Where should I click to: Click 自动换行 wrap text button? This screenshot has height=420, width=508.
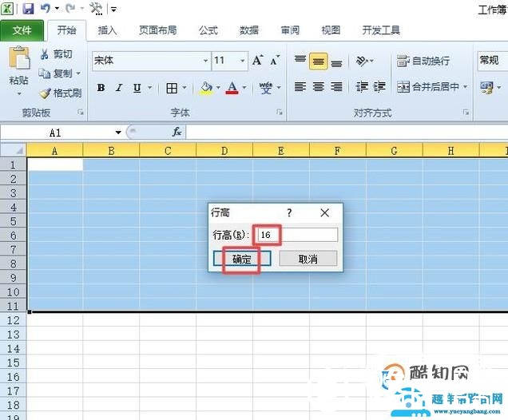(423, 61)
